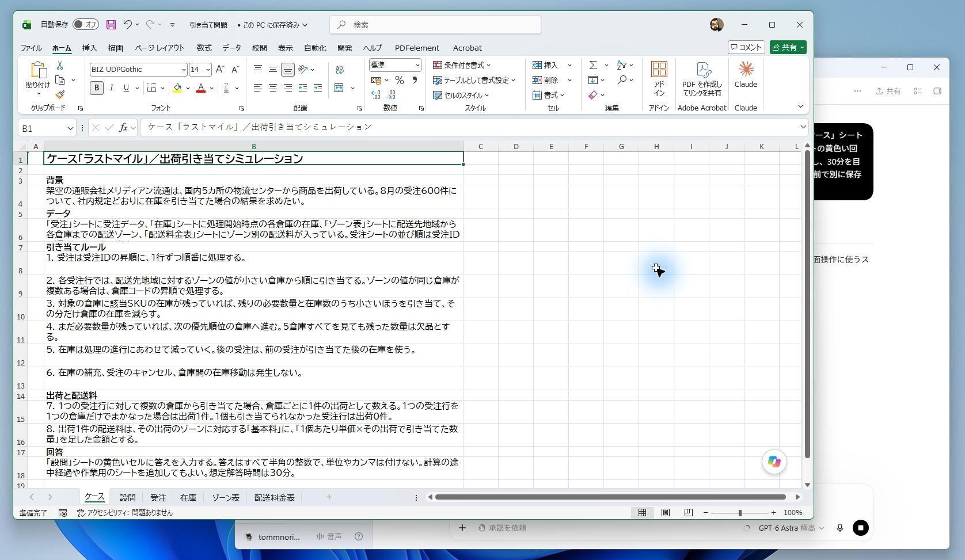The width and height of the screenshot is (965, 560).
Task: Switch to the 配送料金表 sheet tab
Action: (275, 497)
